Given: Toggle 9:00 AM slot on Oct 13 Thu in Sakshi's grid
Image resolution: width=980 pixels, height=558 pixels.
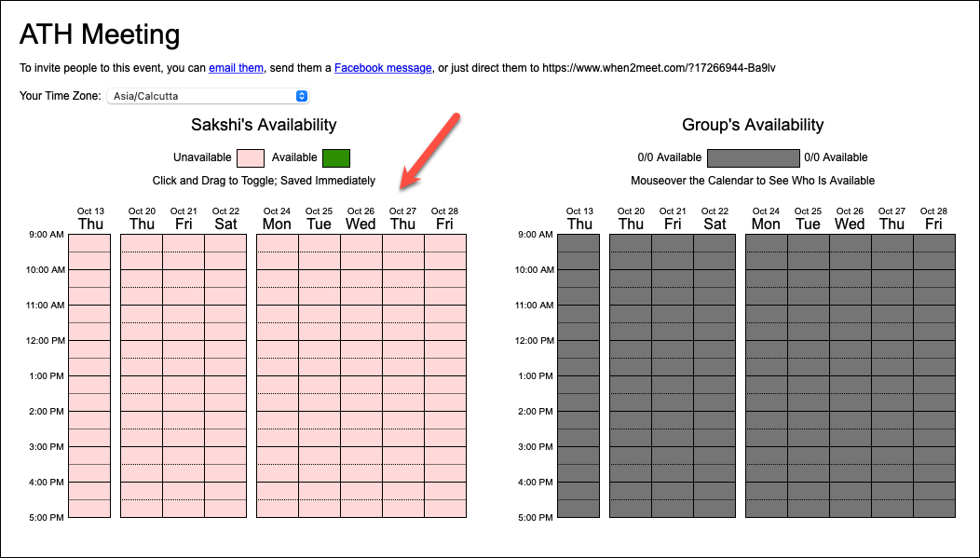Looking at the screenshot, I should (x=89, y=243).
